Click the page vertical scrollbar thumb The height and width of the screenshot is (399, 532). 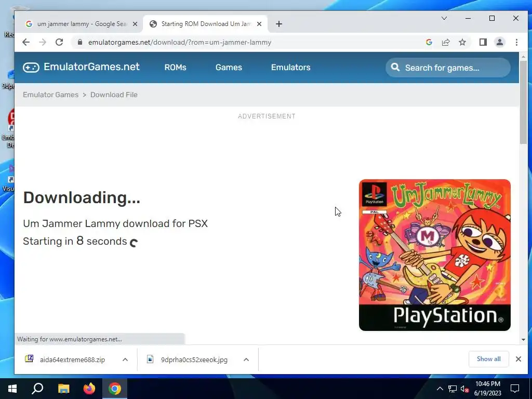[523, 102]
